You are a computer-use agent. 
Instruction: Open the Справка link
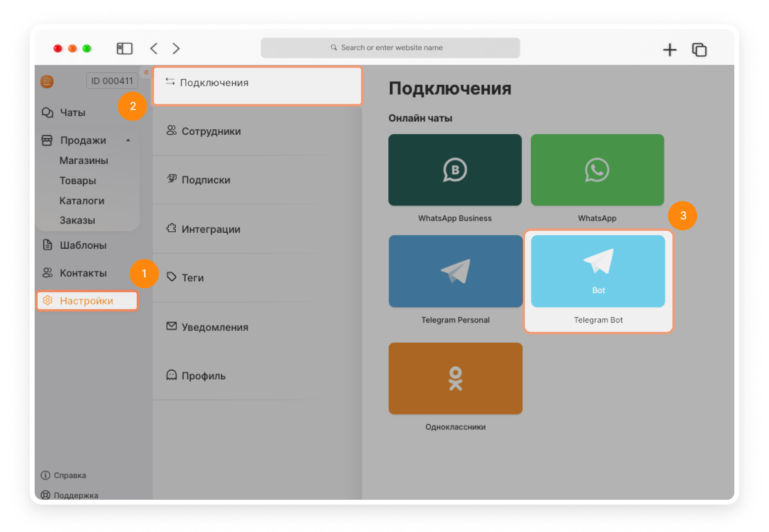coord(70,476)
